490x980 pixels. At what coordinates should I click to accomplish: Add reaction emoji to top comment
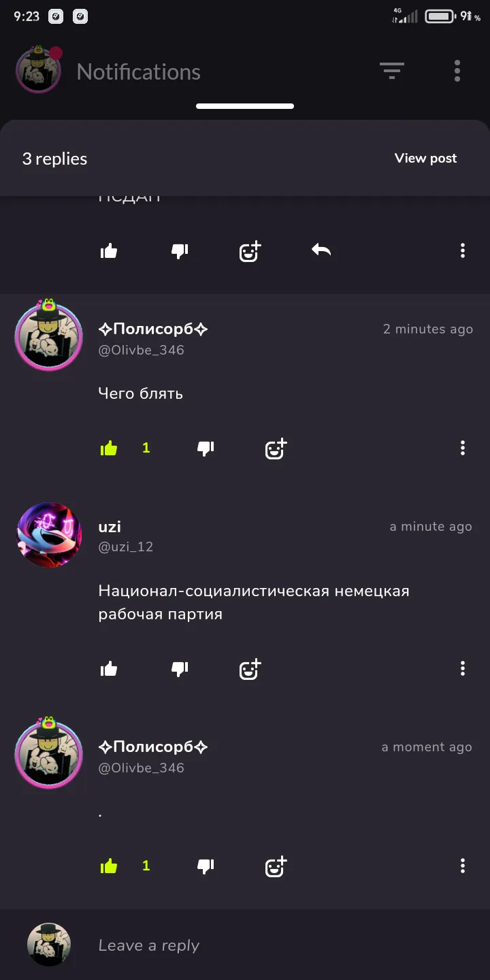(x=250, y=251)
